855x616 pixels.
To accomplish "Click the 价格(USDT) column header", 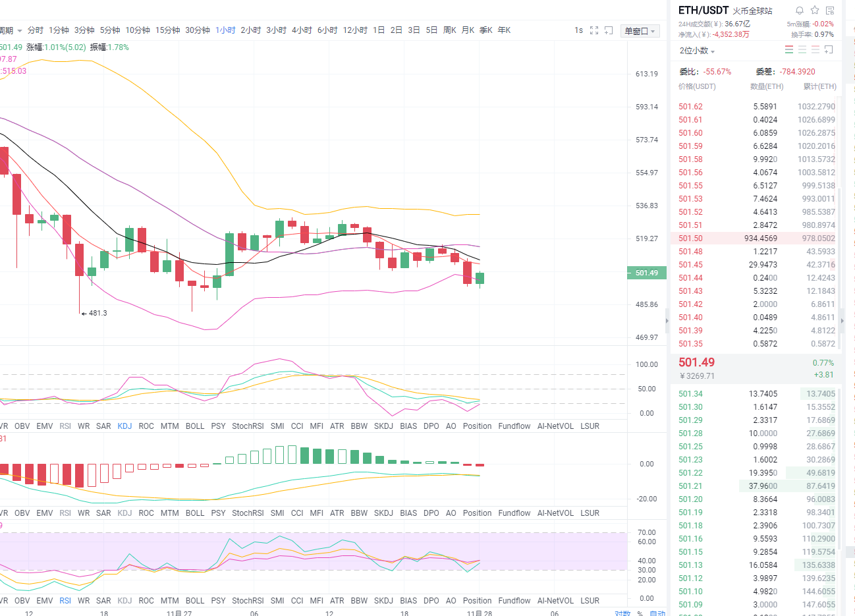I will (697, 87).
